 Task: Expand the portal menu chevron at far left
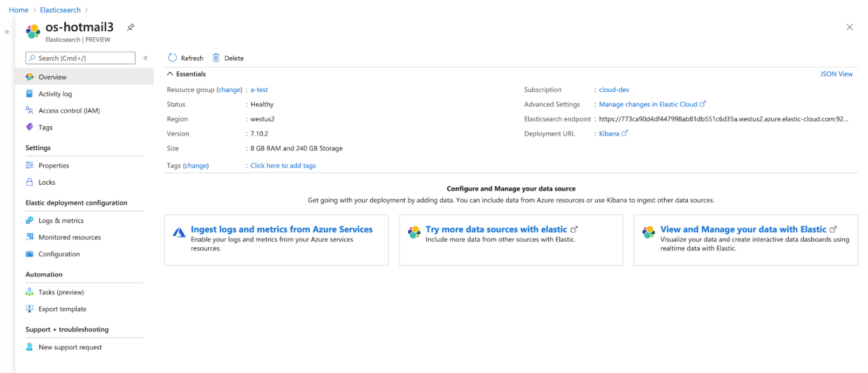tap(6, 32)
